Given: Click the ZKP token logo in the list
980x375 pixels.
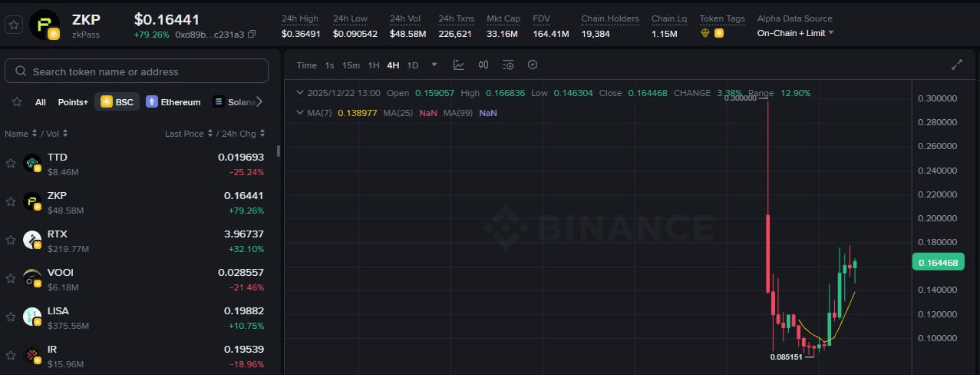Looking at the screenshot, I should pos(32,201).
